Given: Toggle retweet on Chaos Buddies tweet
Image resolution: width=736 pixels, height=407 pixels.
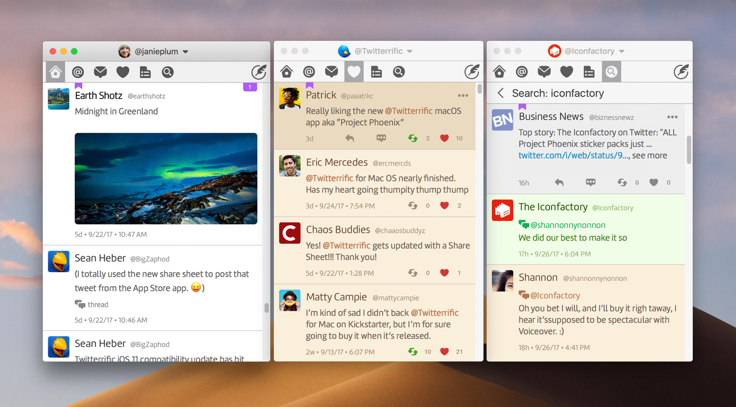Looking at the screenshot, I should point(413,273).
